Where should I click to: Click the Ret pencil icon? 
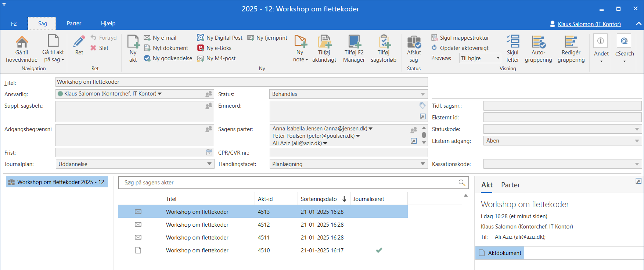click(79, 42)
